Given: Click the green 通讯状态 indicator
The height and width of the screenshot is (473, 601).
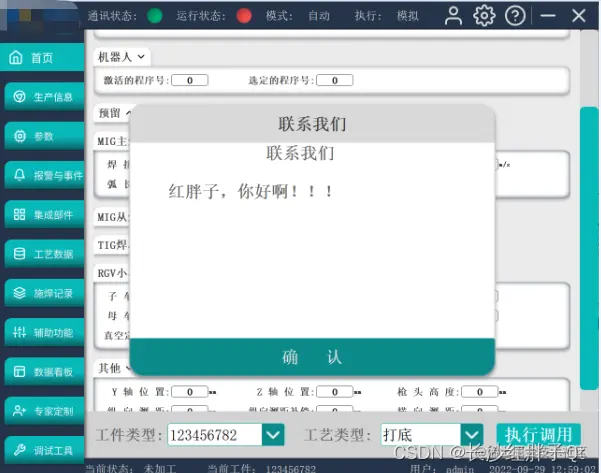Looking at the screenshot, I should pos(155,16).
